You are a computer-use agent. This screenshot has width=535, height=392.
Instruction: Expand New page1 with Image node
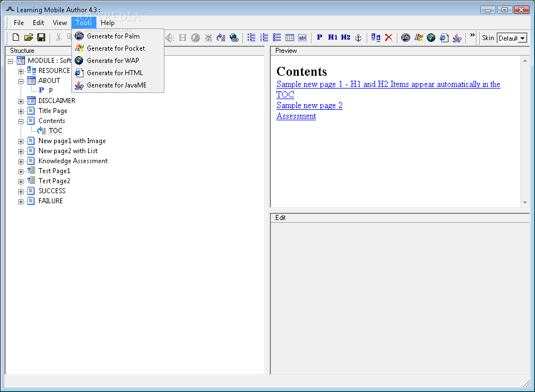(21, 141)
